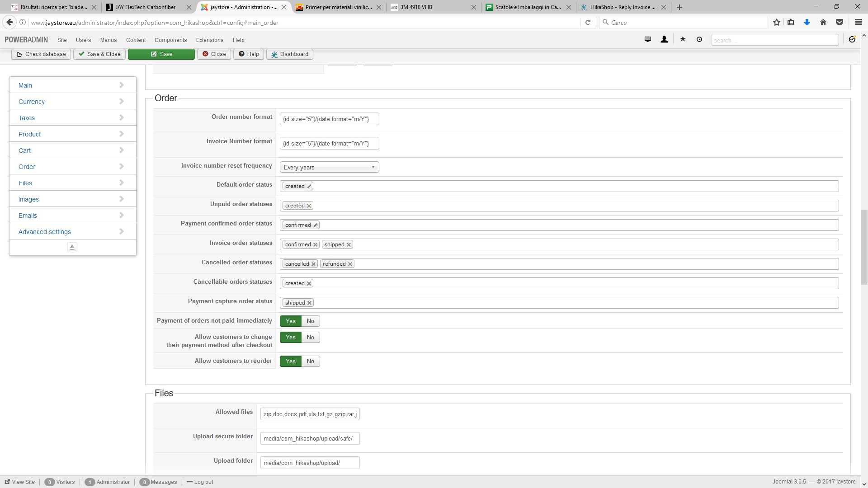Set Allow customers to reorder to No

pyautogui.click(x=310, y=361)
